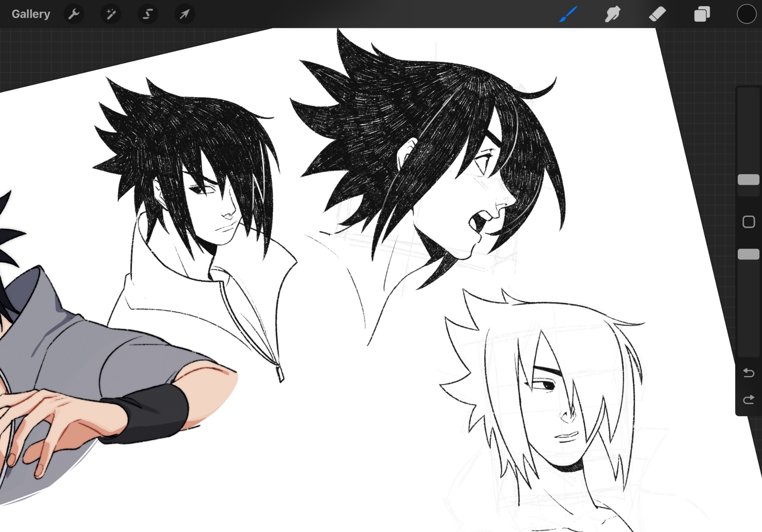Select the Smudge finger tool
This screenshot has height=532, width=762.
point(612,14)
